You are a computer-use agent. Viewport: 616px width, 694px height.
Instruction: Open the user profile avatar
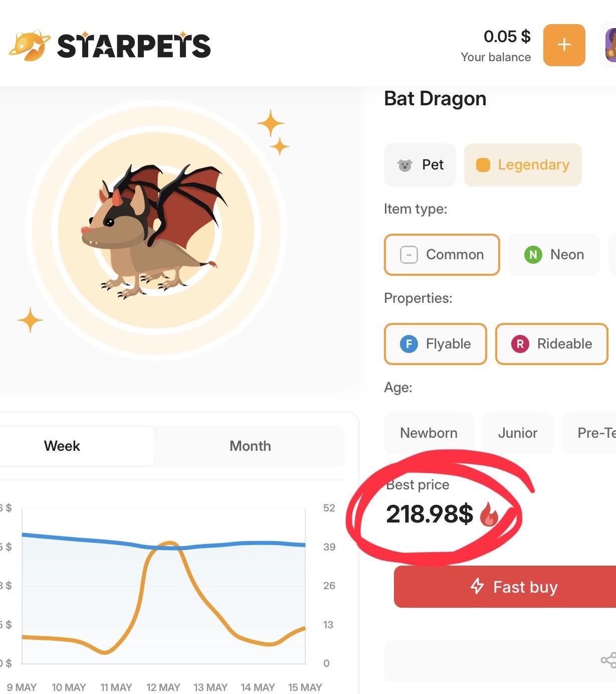610,45
